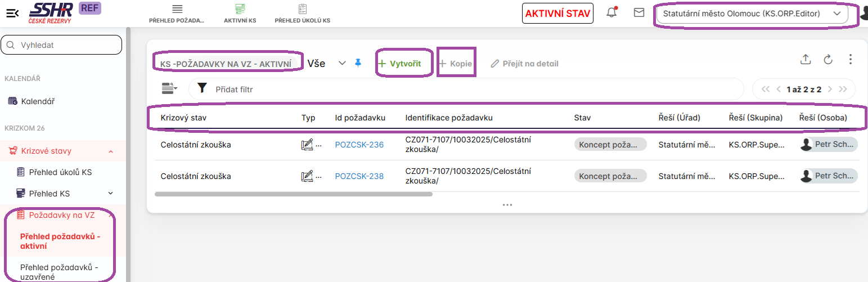Viewport: 868px width, 282px height.
Task: Open Přehled úkolů KS top tab
Action: pos(302,14)
